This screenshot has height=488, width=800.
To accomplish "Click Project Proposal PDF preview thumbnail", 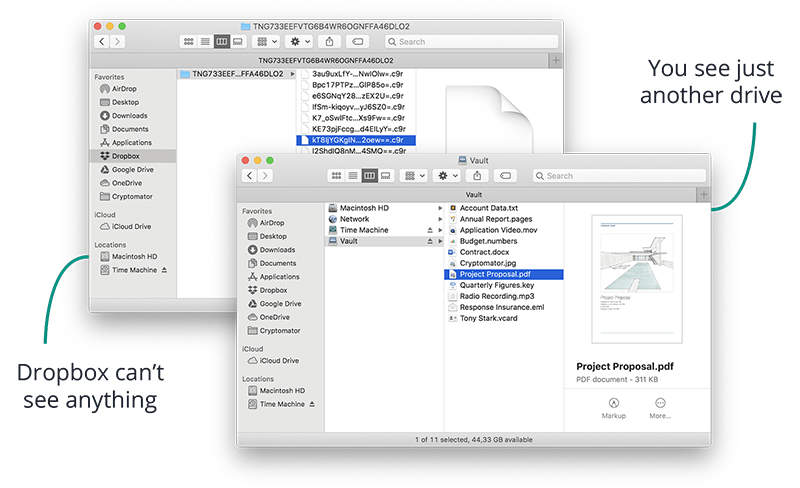I will [637, 279].
